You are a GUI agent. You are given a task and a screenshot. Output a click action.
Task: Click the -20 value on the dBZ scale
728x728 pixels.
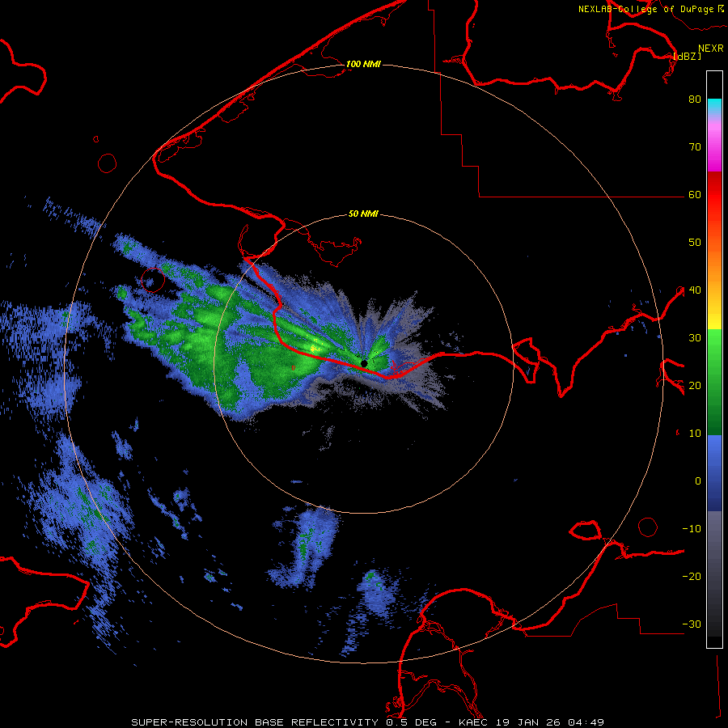[692, 577]
